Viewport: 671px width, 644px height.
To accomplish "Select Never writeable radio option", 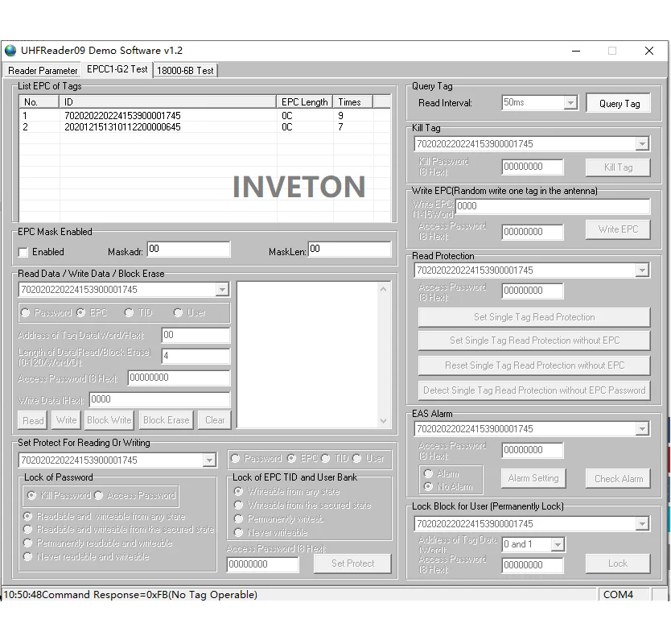I will coord(239,533).
